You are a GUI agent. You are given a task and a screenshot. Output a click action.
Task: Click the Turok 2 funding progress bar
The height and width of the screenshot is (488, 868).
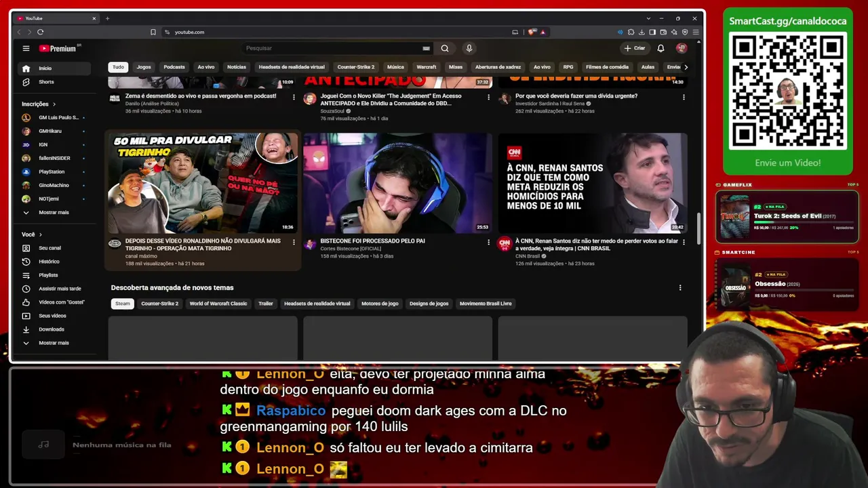pyautogui.click(x=802, y=222)
